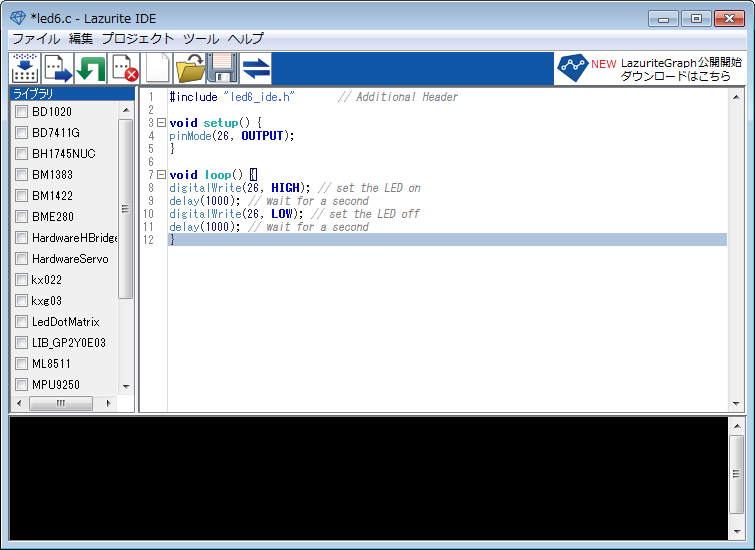Tick the MPU9250 library checkbox

(21, 385)
